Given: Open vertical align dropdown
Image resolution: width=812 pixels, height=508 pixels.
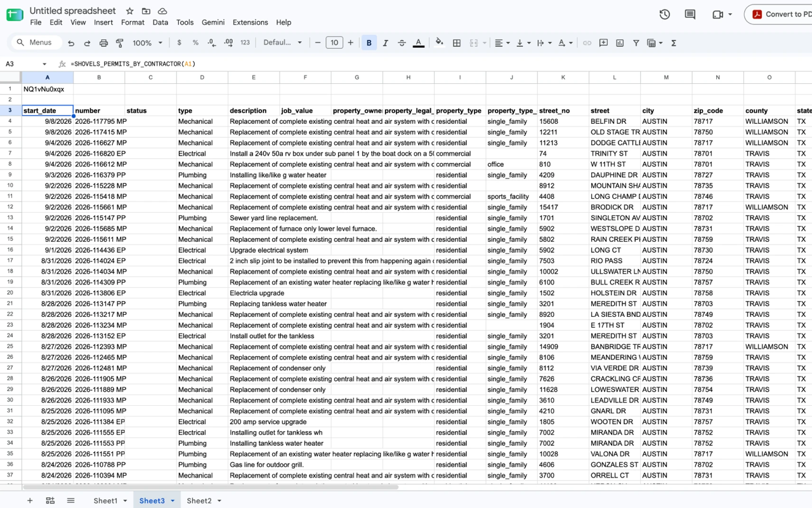Looking at the screenshot, I should click(523, 43).
